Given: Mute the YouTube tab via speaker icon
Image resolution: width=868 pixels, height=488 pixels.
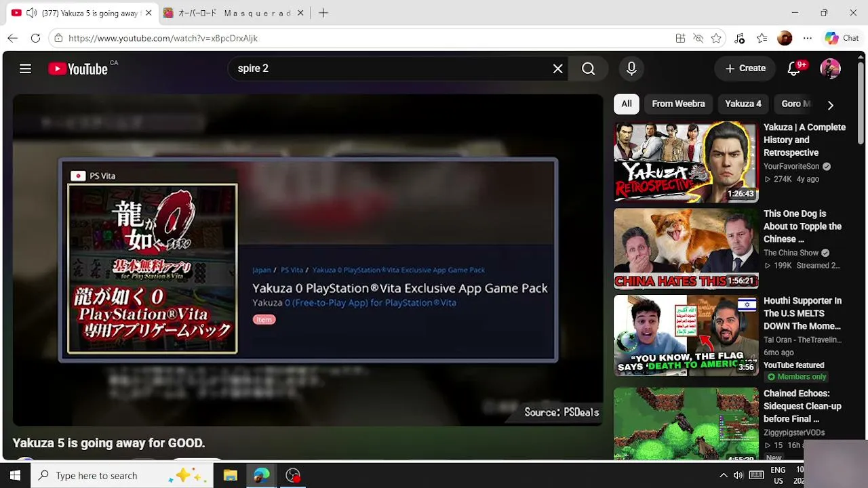Looking at the screenshot, I should click(x=31, y=13).
